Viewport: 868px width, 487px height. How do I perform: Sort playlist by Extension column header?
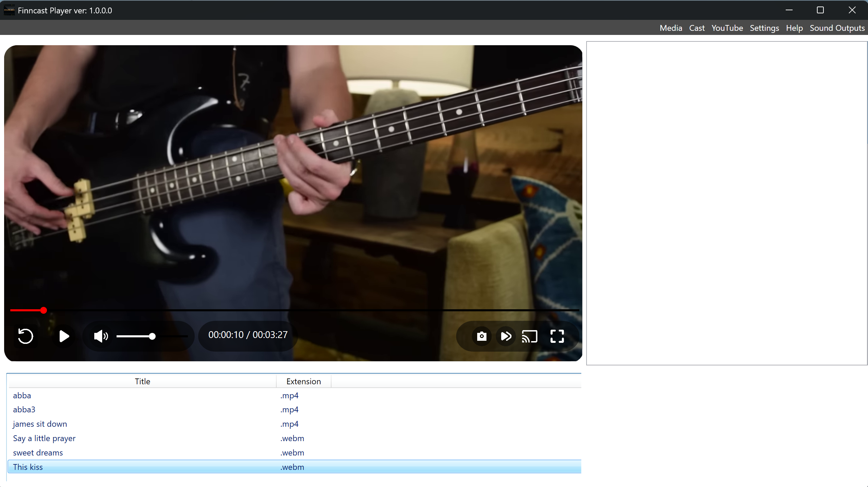pyautogui.click(x=303, y=381)
